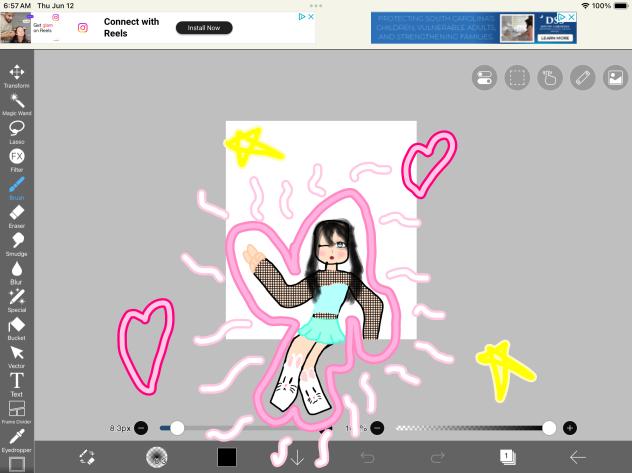Open the layers panel icon

pos(507,457)
